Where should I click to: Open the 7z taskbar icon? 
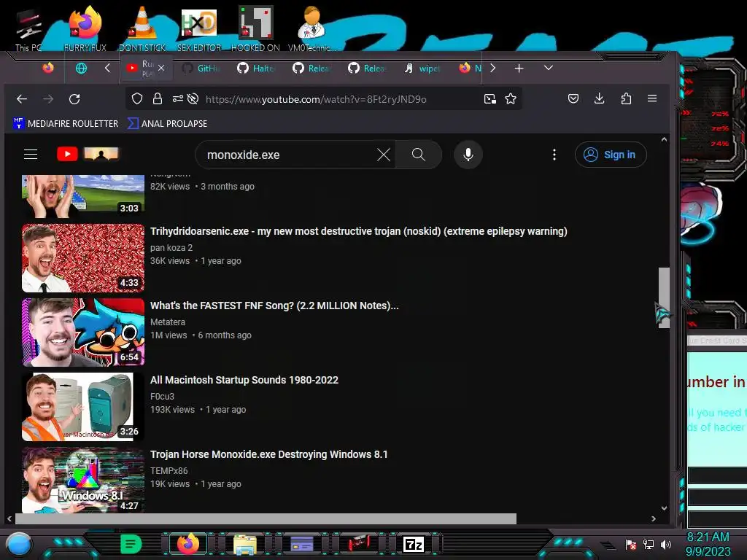click(x=413, y=544)
